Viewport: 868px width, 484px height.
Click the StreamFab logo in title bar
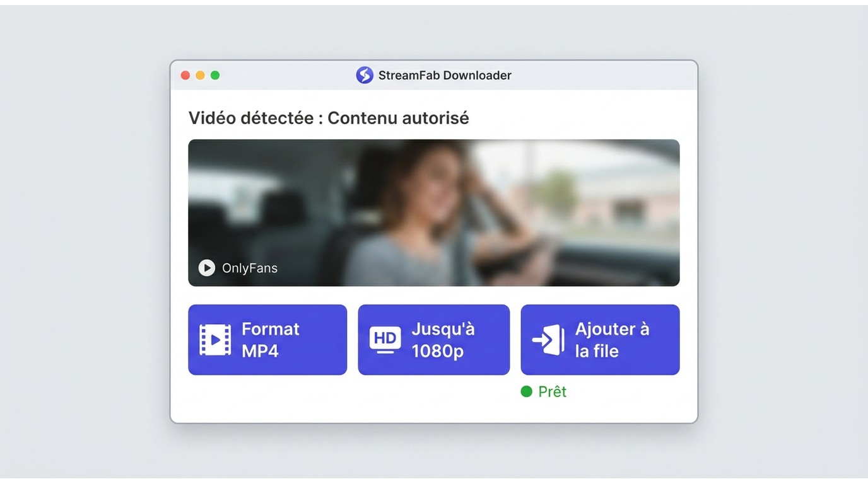point(365,75)
